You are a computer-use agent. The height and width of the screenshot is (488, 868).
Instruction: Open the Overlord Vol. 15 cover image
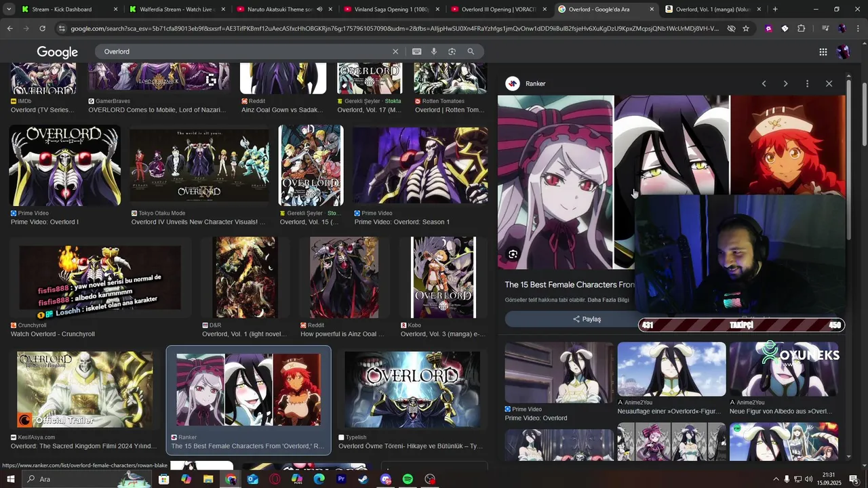[x=311, y=165]
